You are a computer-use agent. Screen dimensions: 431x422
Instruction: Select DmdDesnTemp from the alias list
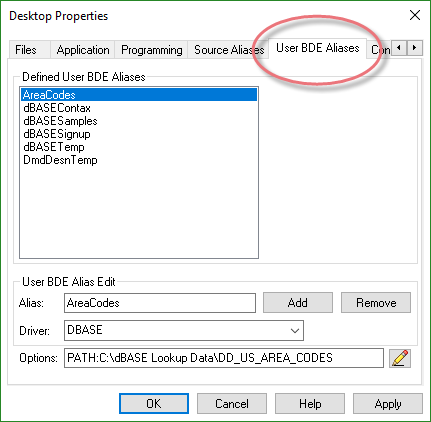(60, 160)
